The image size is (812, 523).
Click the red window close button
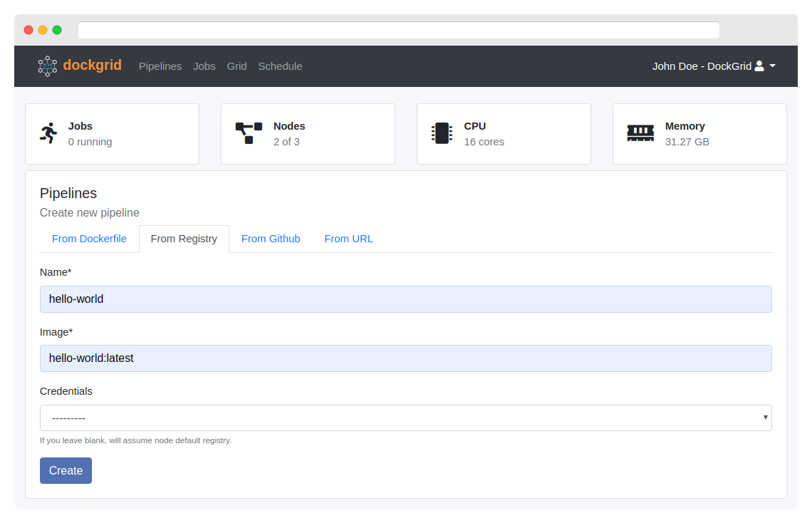tap(28, 30)
